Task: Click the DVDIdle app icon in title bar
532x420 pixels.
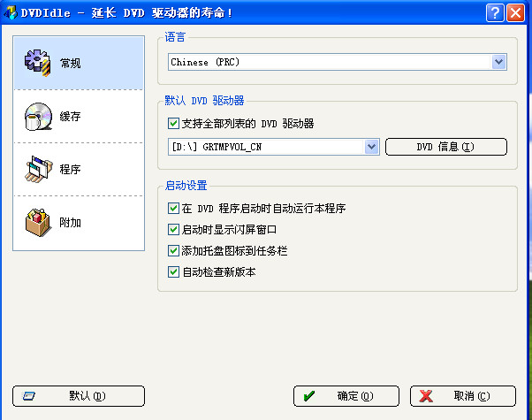Action: point(11,13)
